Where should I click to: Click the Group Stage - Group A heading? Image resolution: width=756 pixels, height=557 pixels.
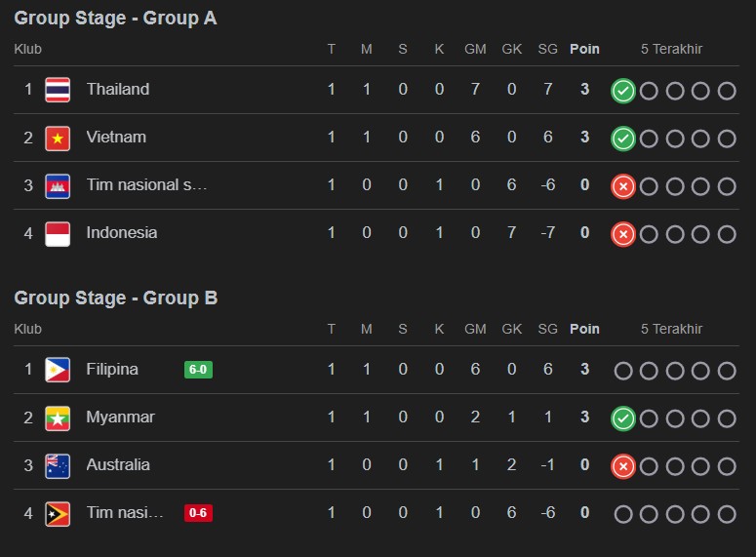tap(115, 19)
